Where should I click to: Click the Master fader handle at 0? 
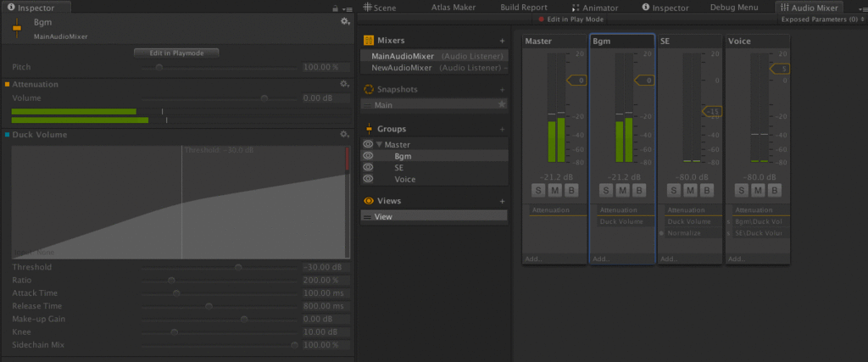(x=576, y=81)
